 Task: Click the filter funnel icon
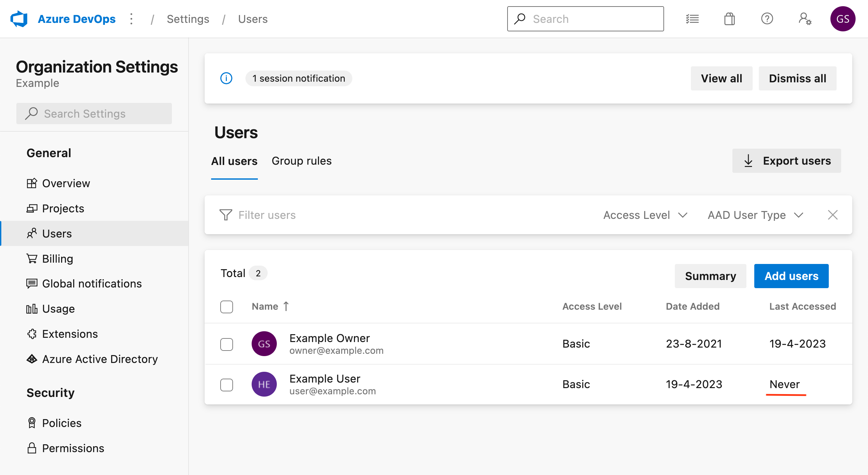(226, 215)
